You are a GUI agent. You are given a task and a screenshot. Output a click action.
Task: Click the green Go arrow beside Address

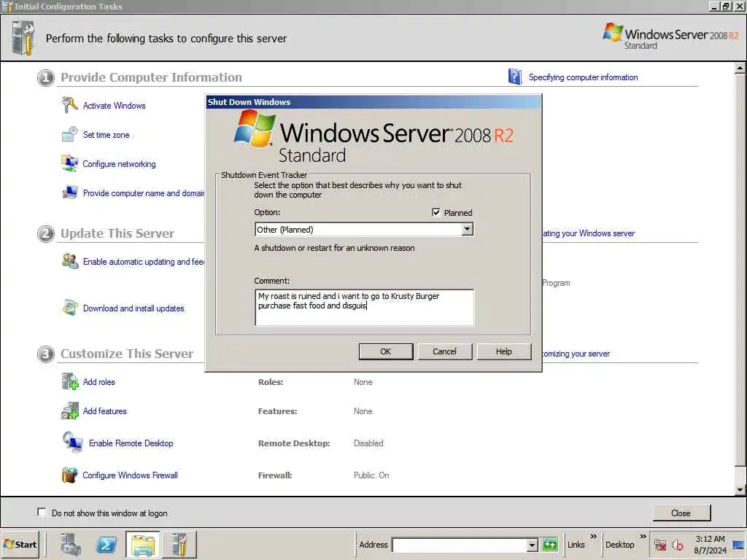click(x=550, y=544)
